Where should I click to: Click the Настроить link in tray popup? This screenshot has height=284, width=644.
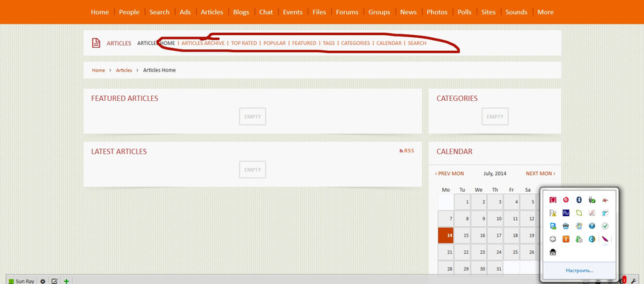(x=579, y=270)
